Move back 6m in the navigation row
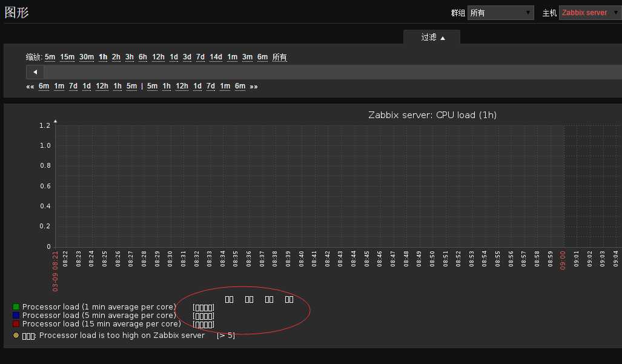This screenshot has height=364, width=622. 44,86
